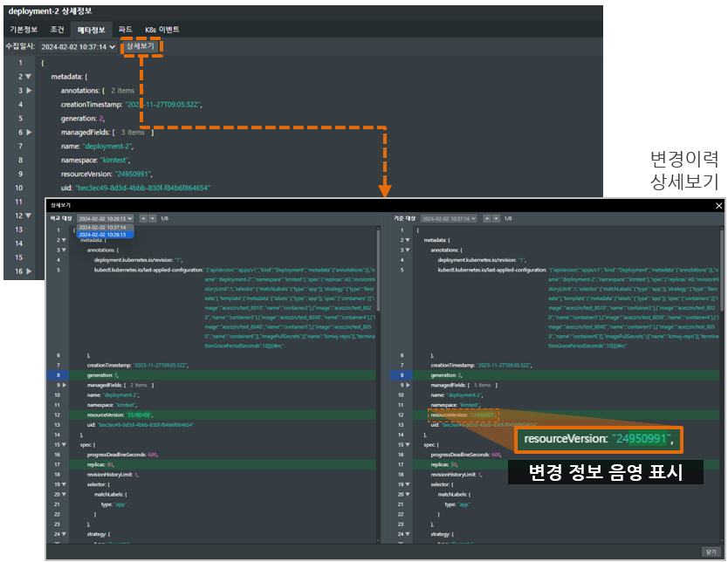Click kubectl last-applied-configuration key in 비교 대상 pane
The height and width of the screenshot is (562, 728).
coord(148,271)
